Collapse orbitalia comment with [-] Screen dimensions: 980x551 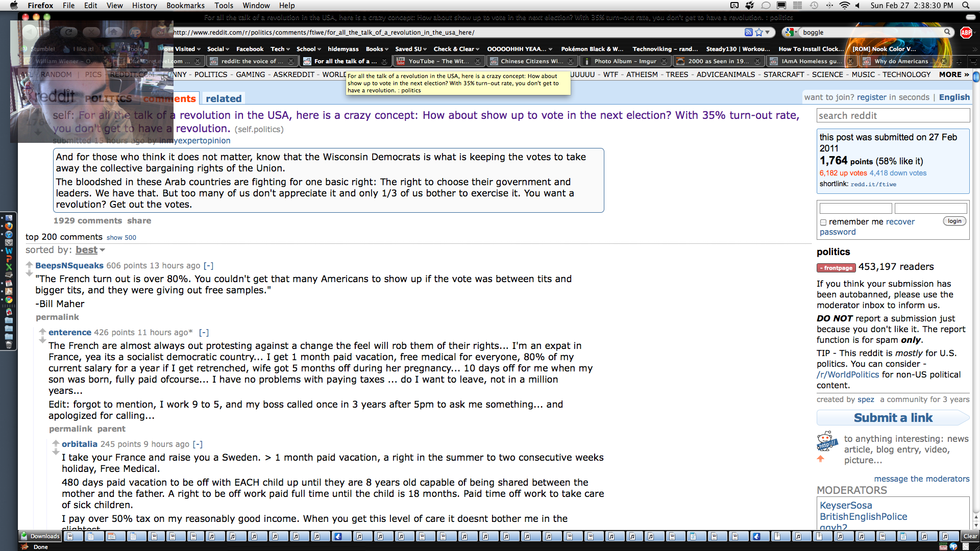[x=198, y=444]
